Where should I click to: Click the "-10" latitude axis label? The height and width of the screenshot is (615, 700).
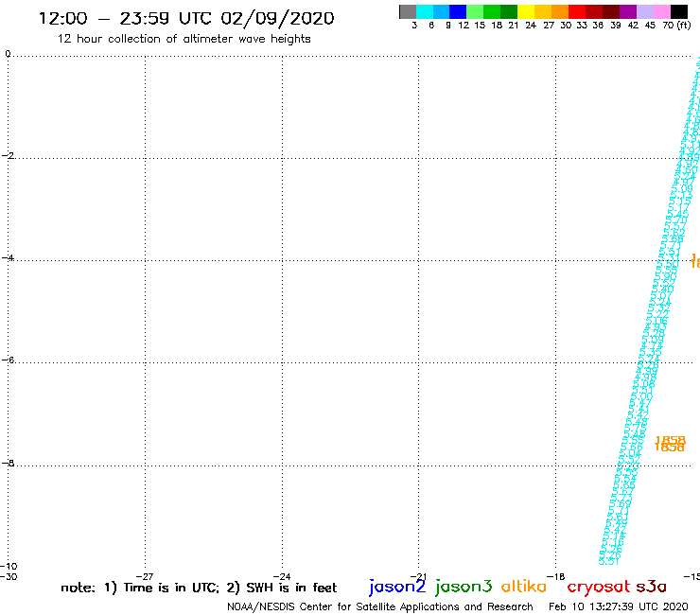[x=9, y=567]
